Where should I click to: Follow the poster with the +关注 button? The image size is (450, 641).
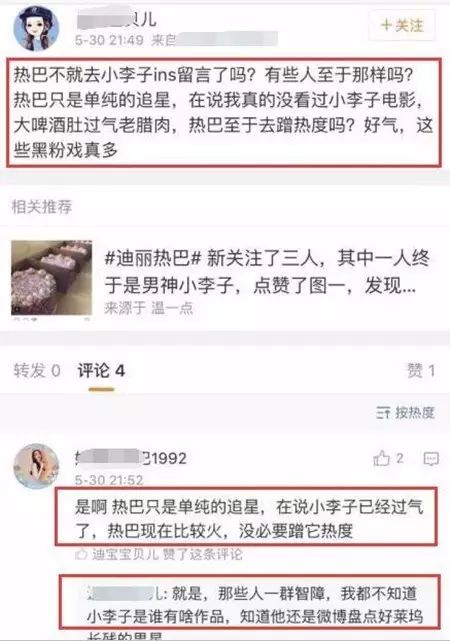(401, 25)
